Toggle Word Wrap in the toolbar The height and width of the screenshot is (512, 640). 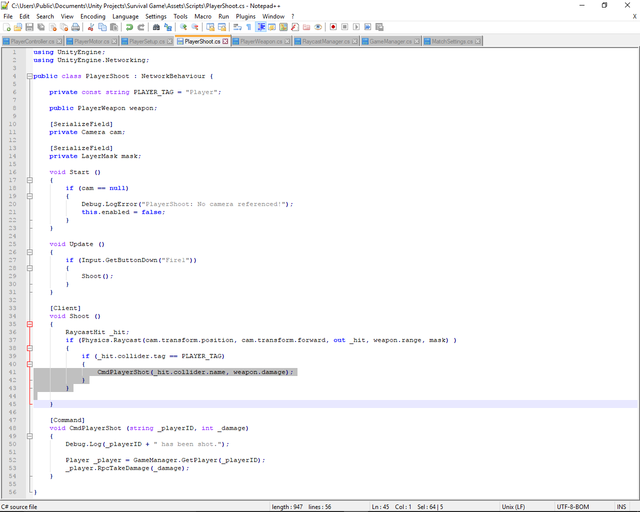pos(237,27)
